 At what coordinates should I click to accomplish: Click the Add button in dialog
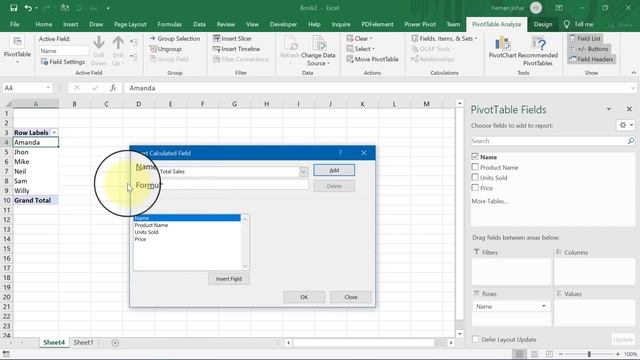[334, 170]
